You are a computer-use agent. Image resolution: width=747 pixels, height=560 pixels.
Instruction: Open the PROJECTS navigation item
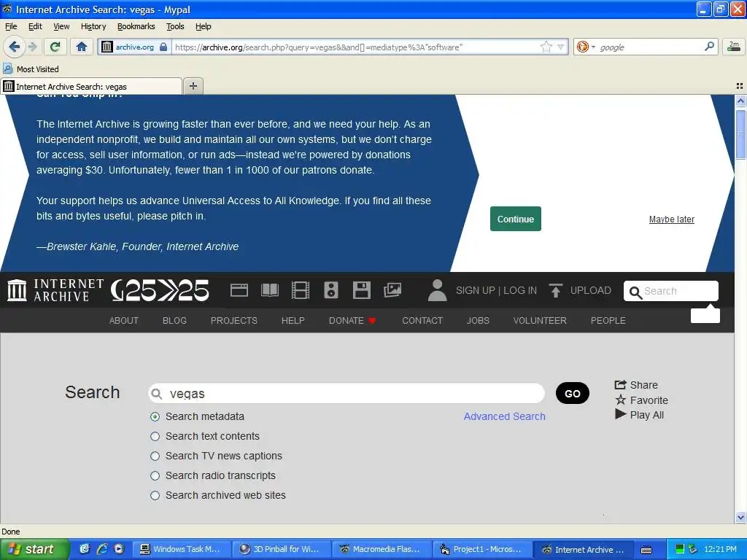pos(234,321)
